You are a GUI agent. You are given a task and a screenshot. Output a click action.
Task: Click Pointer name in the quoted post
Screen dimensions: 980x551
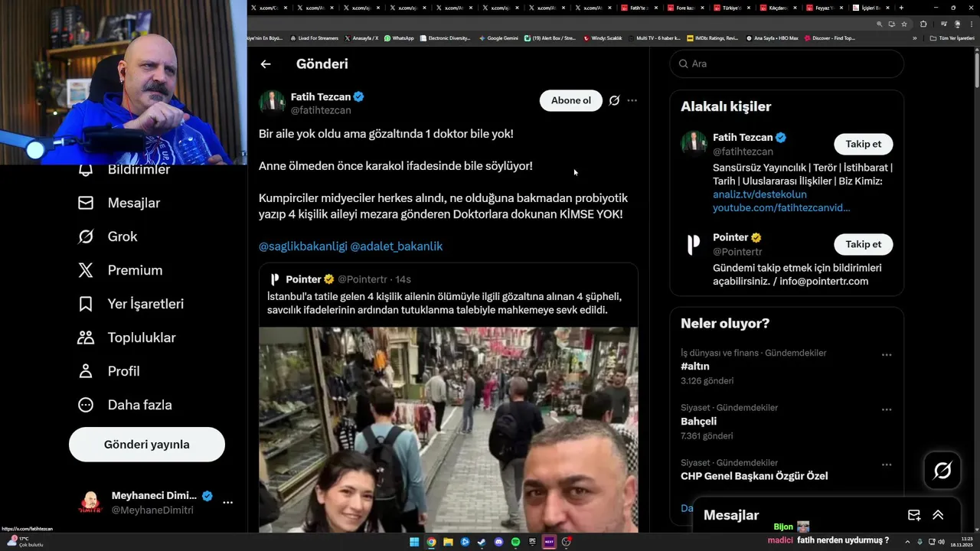click(x=303, y=279)
